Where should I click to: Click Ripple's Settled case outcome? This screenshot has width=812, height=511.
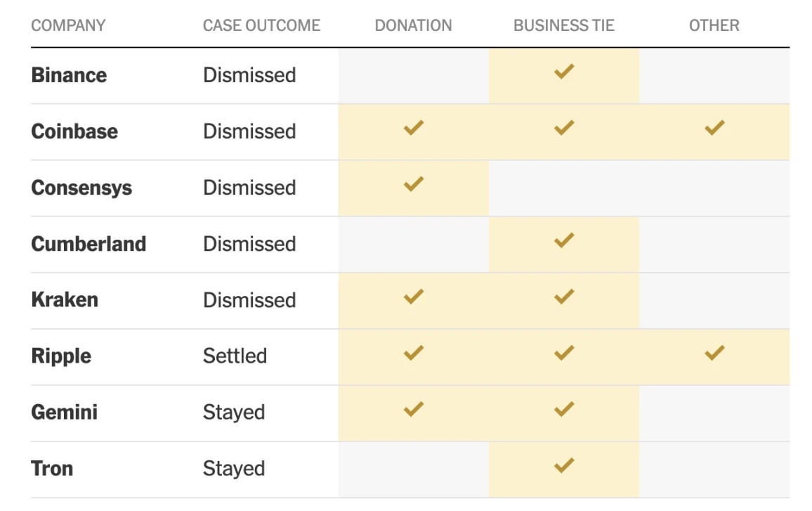click(235, 356)
